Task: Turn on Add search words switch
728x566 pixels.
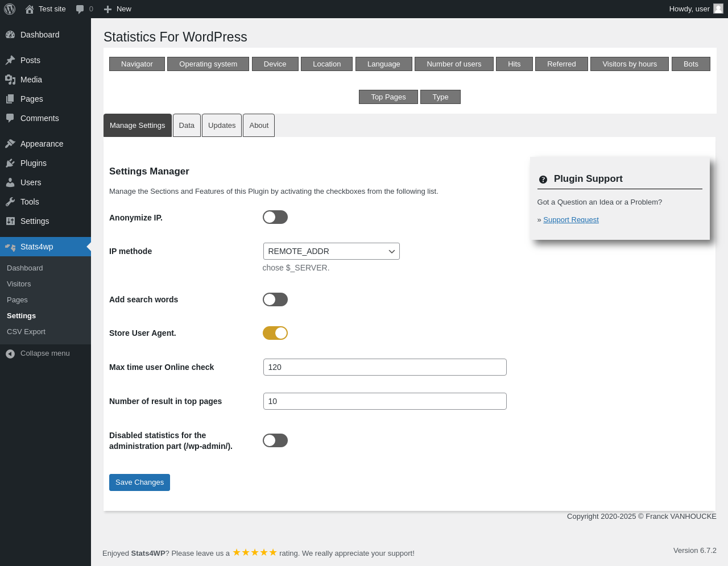Action: coord(275,299)
